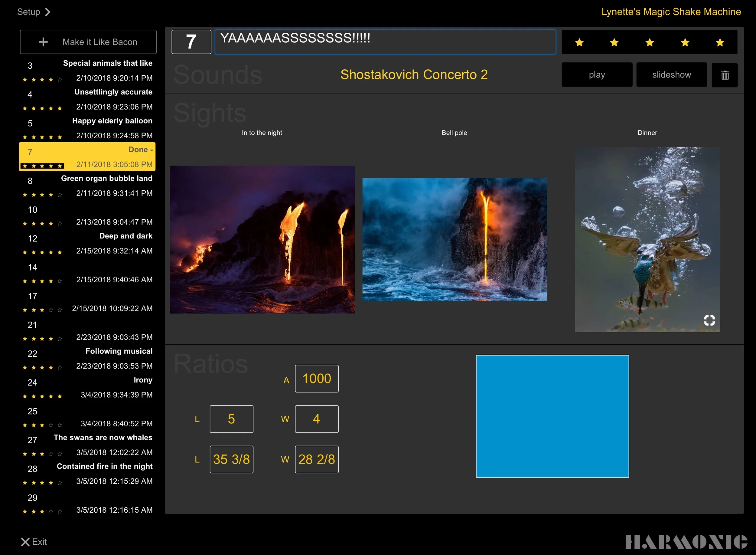This screenshot has height=555, width=756.
Task: Open item 24 Irony in list
Action: [x=87, y=387]
